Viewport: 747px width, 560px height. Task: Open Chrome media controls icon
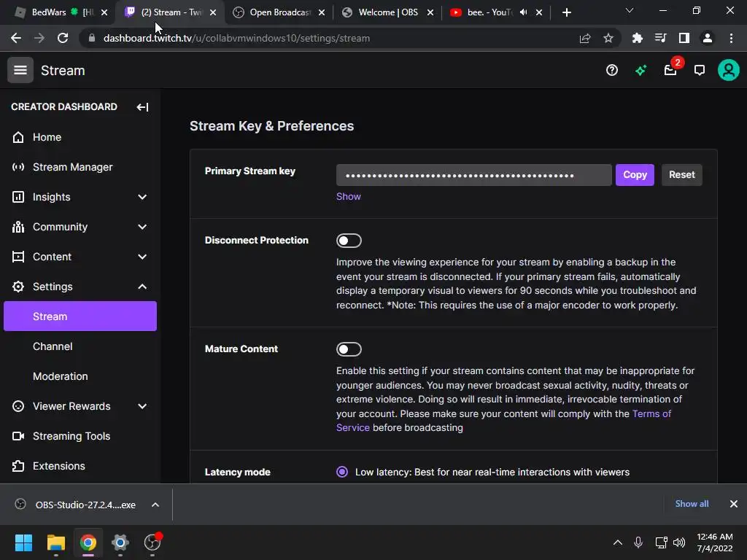click(x=660, y=38)
